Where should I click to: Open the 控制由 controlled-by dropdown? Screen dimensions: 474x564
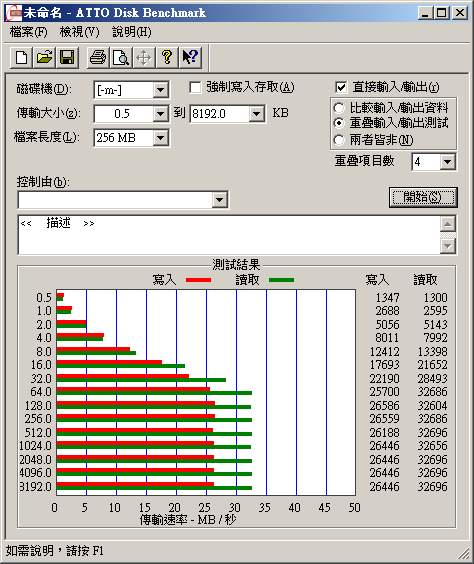point(220,200)
